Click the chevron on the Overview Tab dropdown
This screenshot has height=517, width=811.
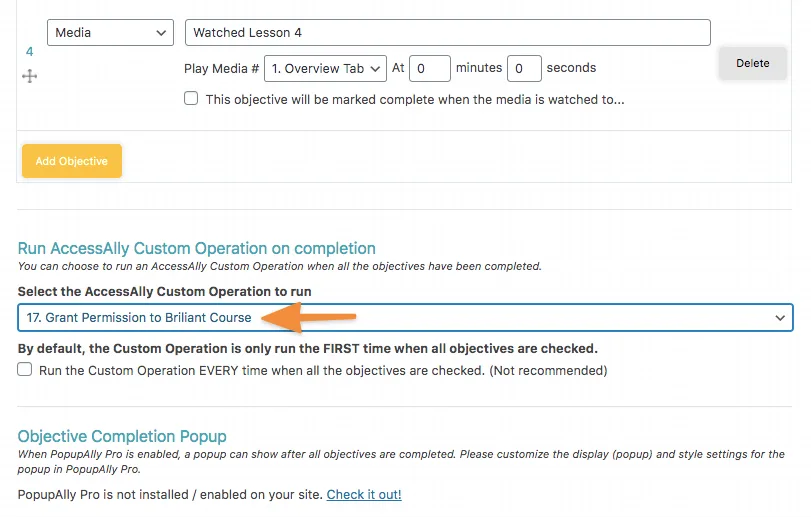click(x=375, y=68)
